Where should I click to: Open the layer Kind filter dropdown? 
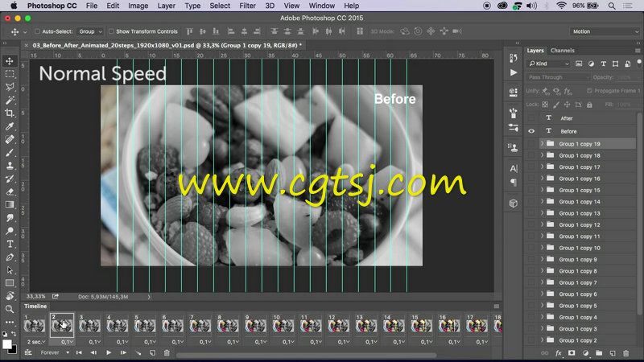548,64
